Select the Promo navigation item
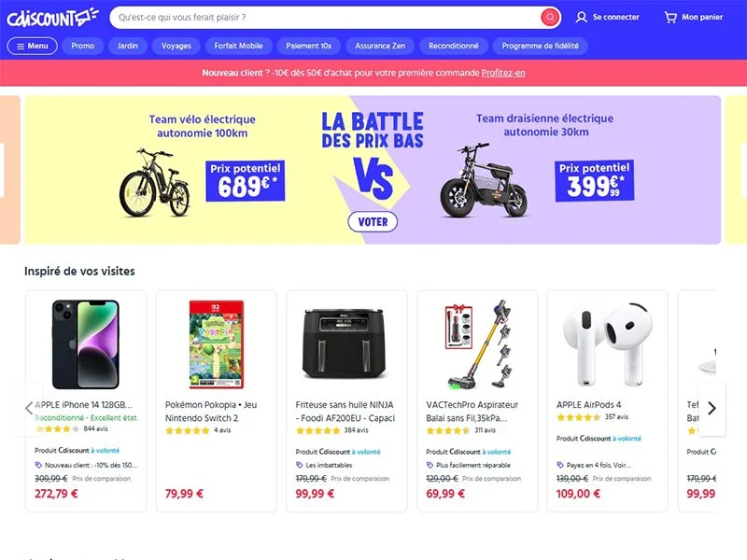 point(82,46)
